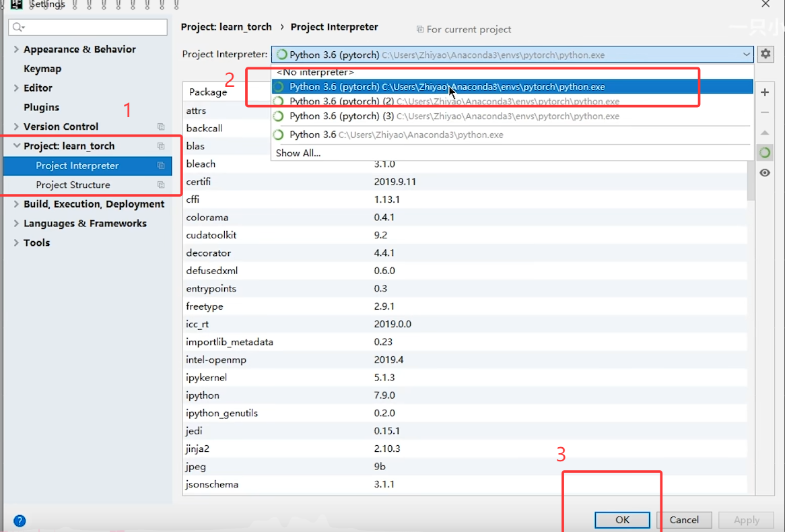Viewport: 785px width, 532px height.
Task: Select the icc_rt package row
Action: (465, 324)
